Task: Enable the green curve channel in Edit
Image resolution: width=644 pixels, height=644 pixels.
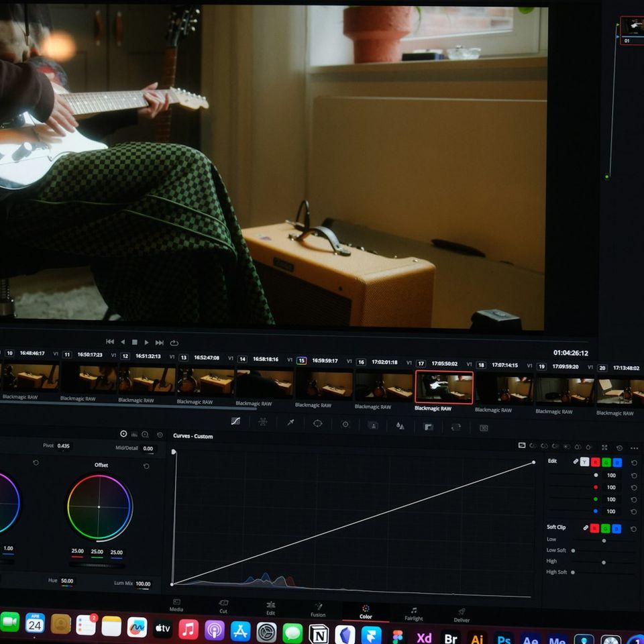Action: click(x=606, y=462)
